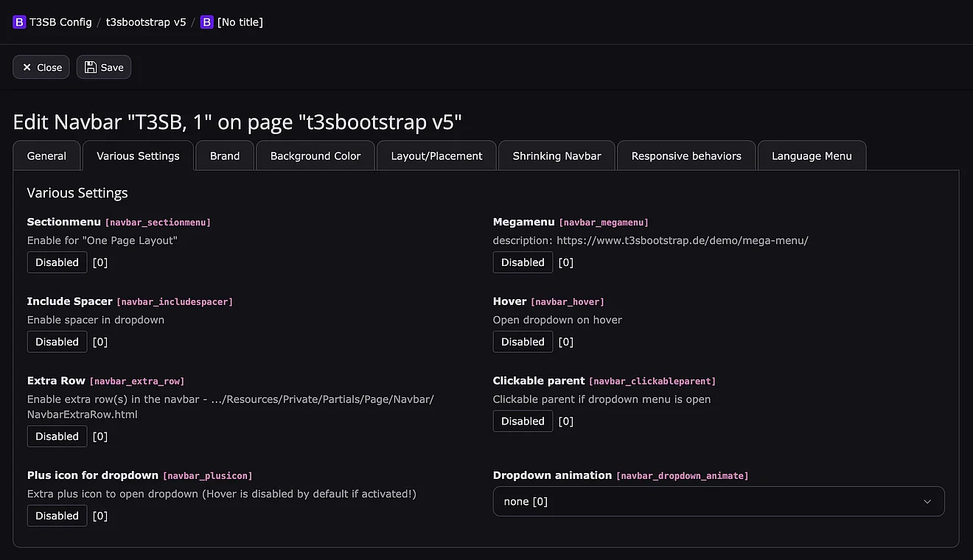
Task: Enable Clickable parent toggle
Action: click(x=523, y=421)
